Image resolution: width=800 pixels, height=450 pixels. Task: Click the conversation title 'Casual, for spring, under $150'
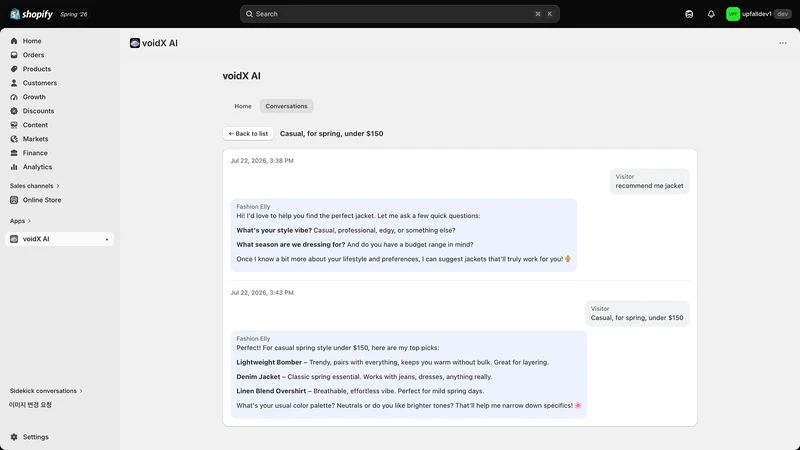tap(332, 134)
